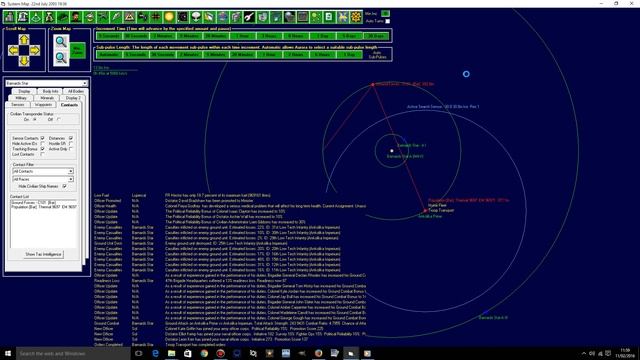This screenshot has width=640, height=360.
Task: Set sub-pulse length to 6 Hours
Action: tap(322, 54)
